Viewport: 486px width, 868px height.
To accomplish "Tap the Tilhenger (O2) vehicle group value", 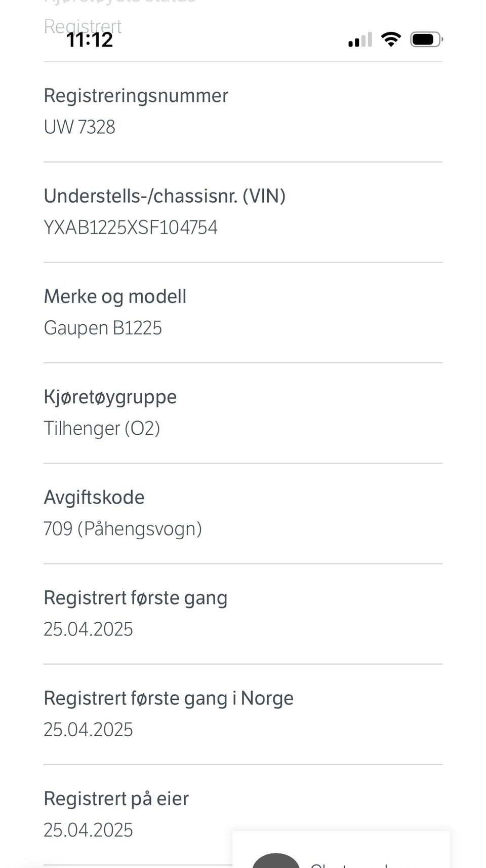I will point(102,429).
